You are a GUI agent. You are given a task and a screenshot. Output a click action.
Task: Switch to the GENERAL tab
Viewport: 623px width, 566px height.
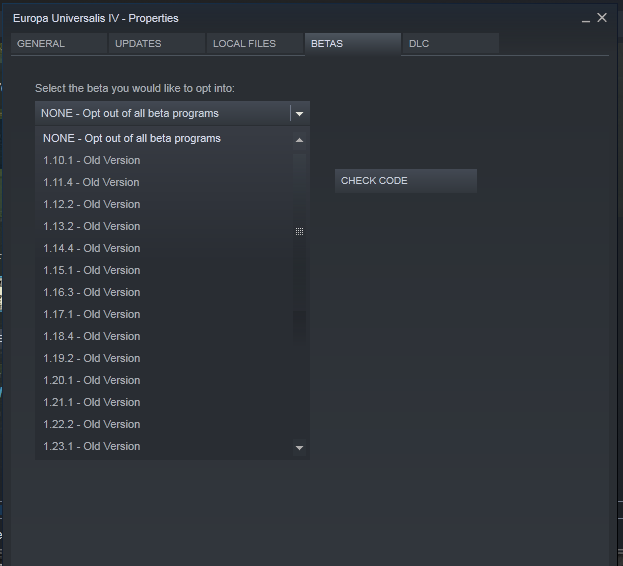tap(58, 44)
